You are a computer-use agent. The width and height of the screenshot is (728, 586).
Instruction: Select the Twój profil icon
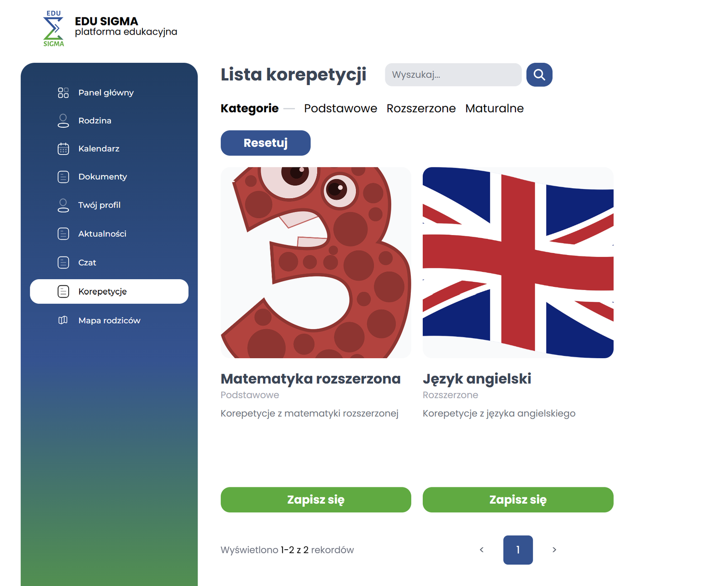coord(63,205)
